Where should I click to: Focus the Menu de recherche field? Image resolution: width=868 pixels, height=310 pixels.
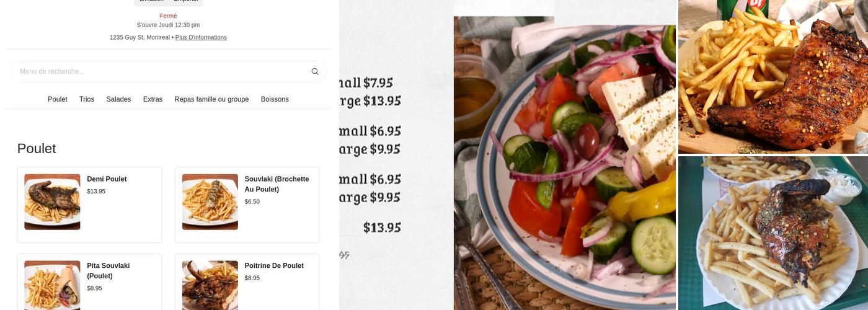pyautogui.click(x=168, y=71)
